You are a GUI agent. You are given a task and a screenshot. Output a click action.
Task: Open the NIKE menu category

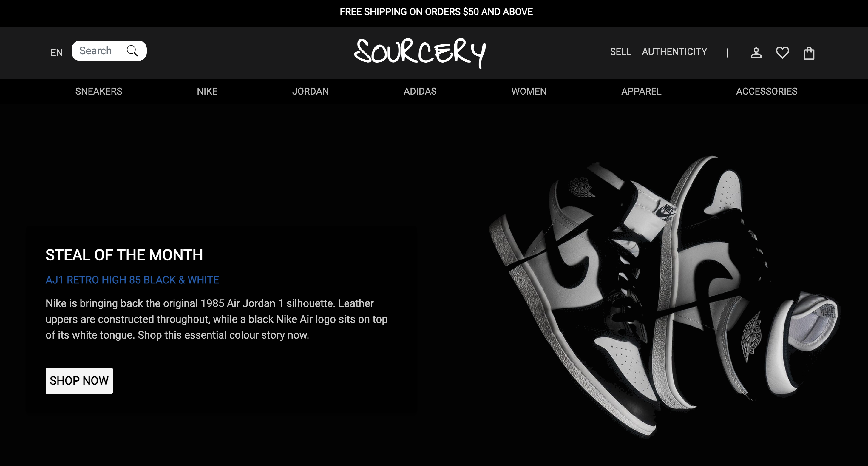pos(207,91)
